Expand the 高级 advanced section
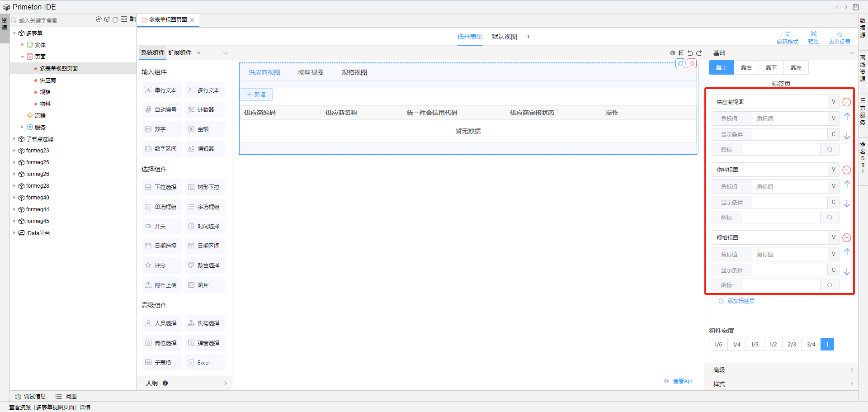The height and width of the screenshot is (412, 868). 781,370
